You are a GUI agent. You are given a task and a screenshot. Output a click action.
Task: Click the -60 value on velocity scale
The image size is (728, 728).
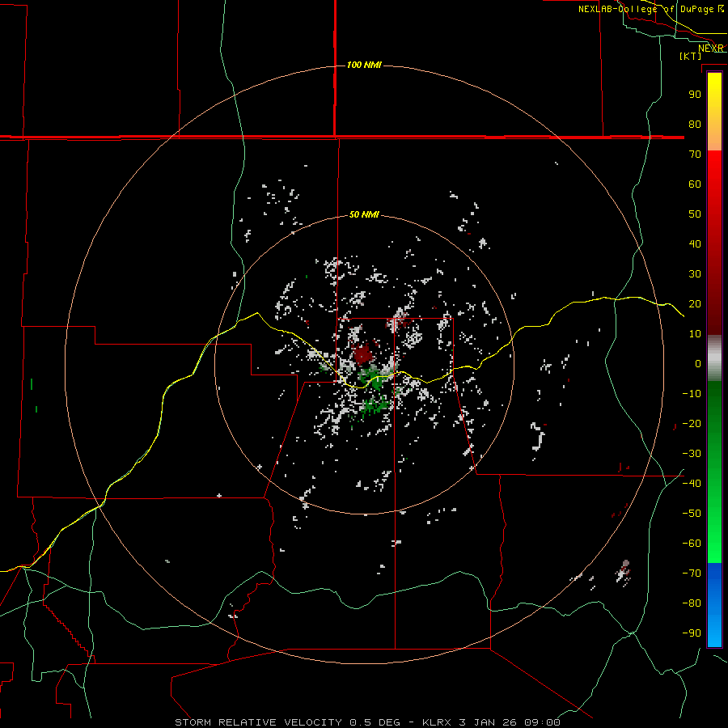click(692, 544)
